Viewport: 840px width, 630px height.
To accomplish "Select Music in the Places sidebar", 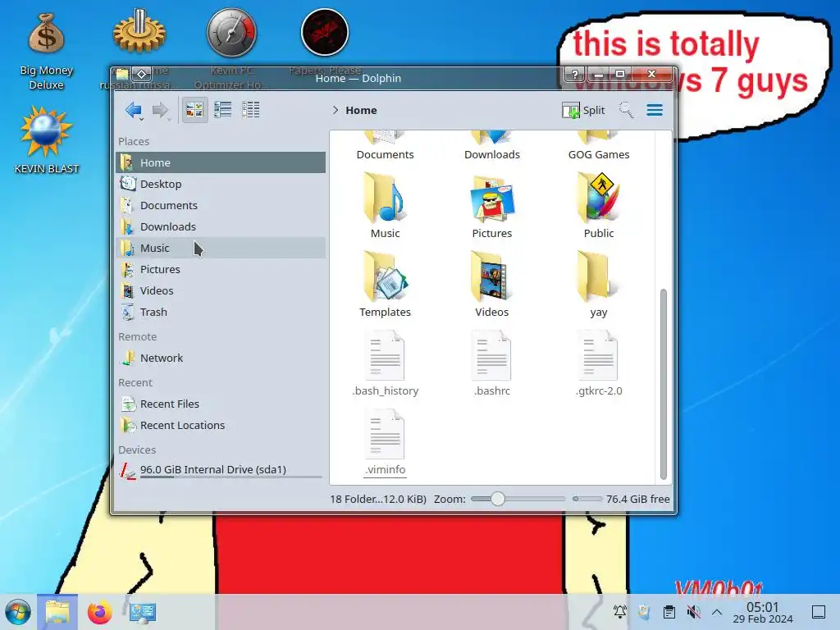I will [x=220, y=248].
